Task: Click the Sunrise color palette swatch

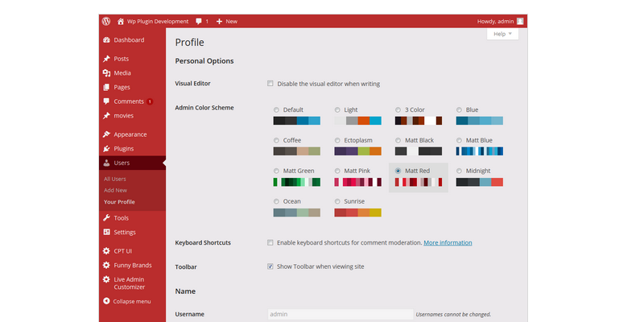Action: click(x=357, y=213)
